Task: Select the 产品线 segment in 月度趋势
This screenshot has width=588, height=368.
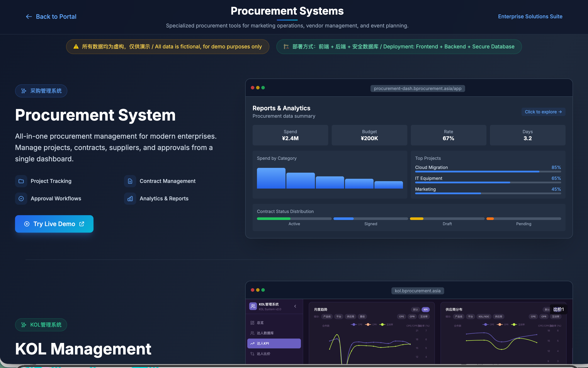Action: point(327,317)
